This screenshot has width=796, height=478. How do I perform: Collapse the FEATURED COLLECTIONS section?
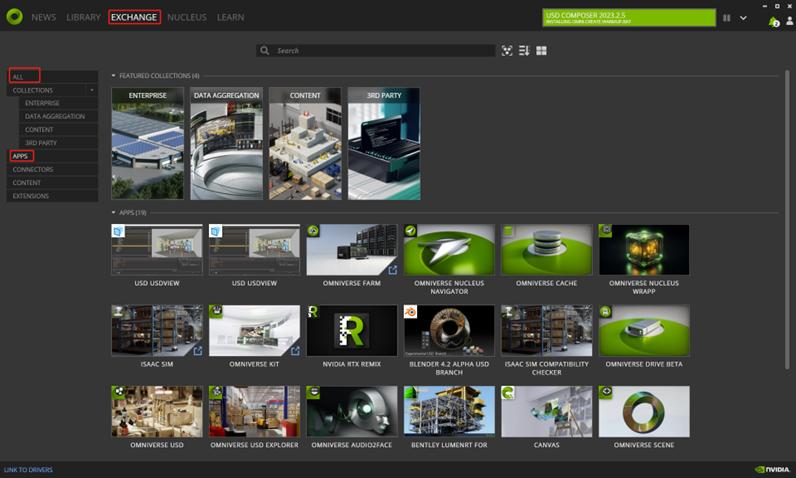click(x=113, y=76)
